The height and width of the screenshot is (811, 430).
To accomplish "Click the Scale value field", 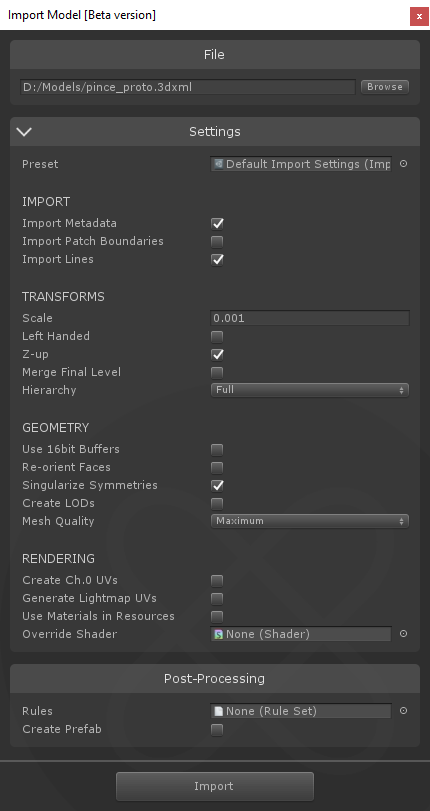I will pyautogui.click(x=309, y=318).
